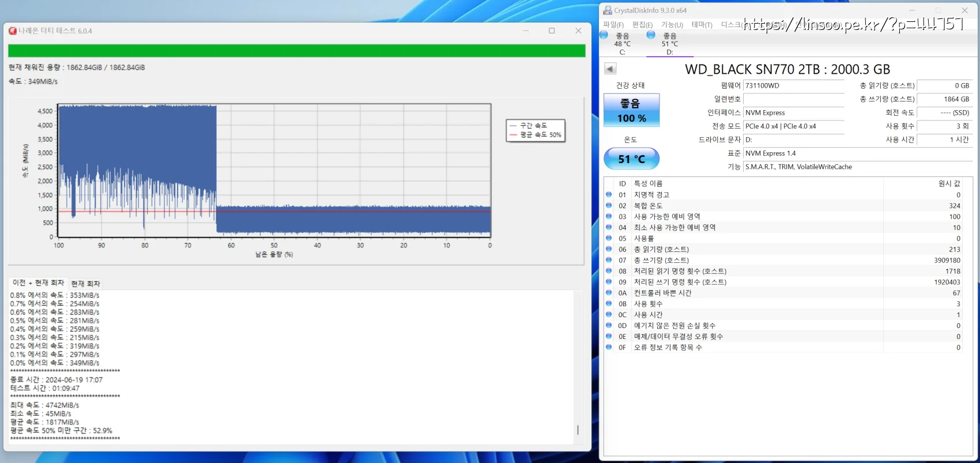Click the 전송 모드 field showing PCIe 4.0 x4
This screenshot has height=463, width=980.
click(x=794, y=126)
